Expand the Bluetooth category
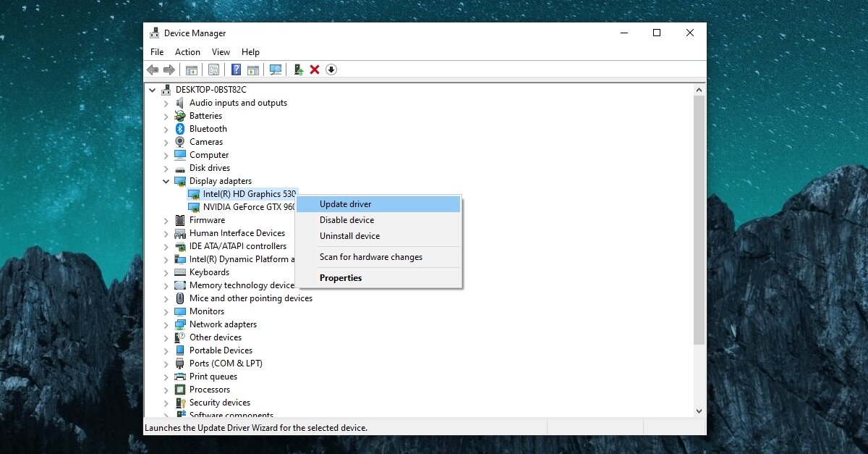The height and width of the screenshot is (454, 868). [166, 129]
